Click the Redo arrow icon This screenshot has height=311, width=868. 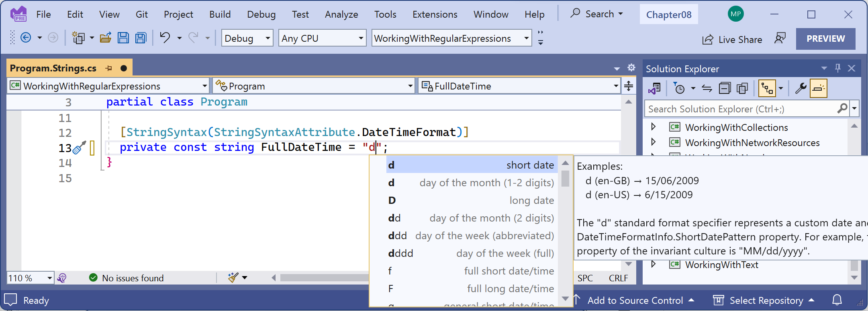pos(194,38)
